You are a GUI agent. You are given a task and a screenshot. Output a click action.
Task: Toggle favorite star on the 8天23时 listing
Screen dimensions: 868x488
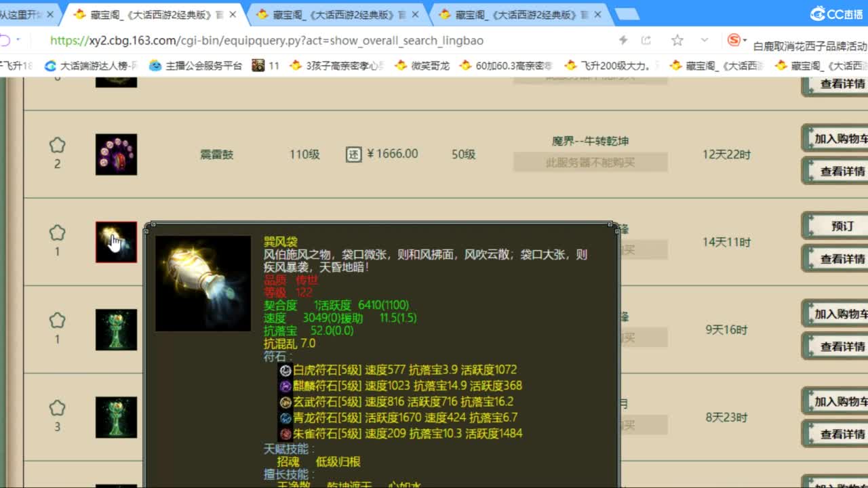pos(58,407)
